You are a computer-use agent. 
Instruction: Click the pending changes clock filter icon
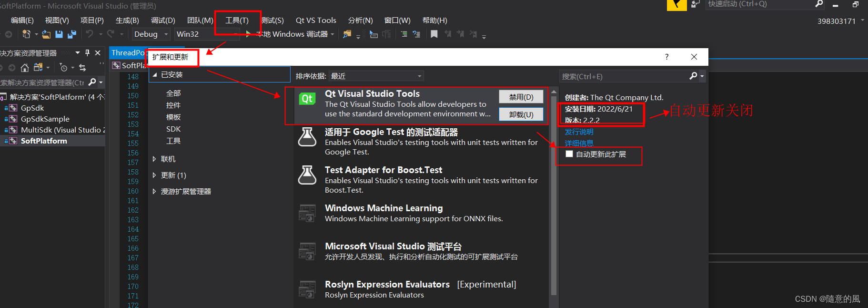63,68
